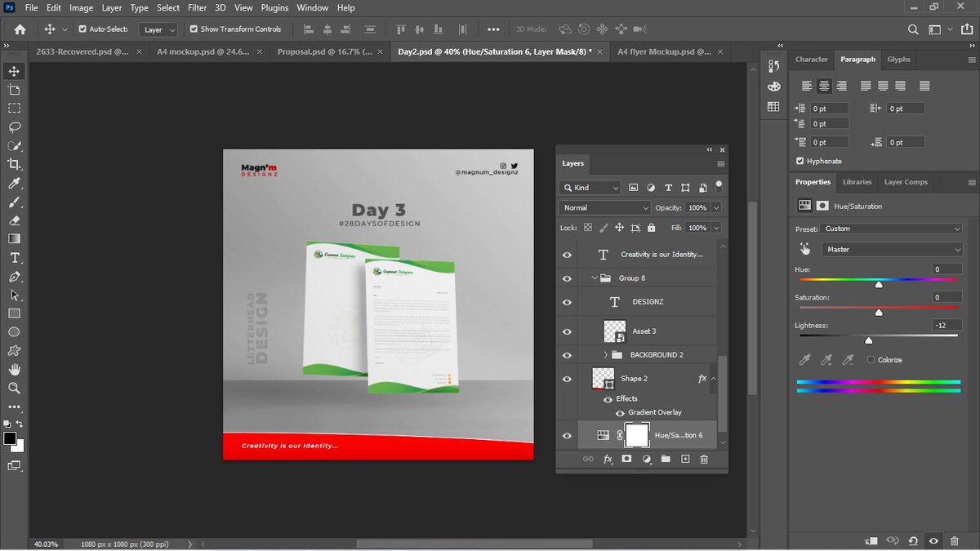Image resolution: width=980 pixels, height=551 pixels.
Task: Open the Preset Custom dropdown
Action: [x=892, y=229]
